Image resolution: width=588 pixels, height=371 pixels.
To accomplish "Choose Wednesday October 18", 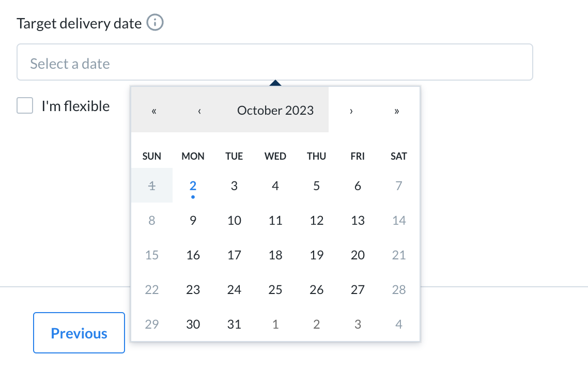I will click(x=275, y=255).
